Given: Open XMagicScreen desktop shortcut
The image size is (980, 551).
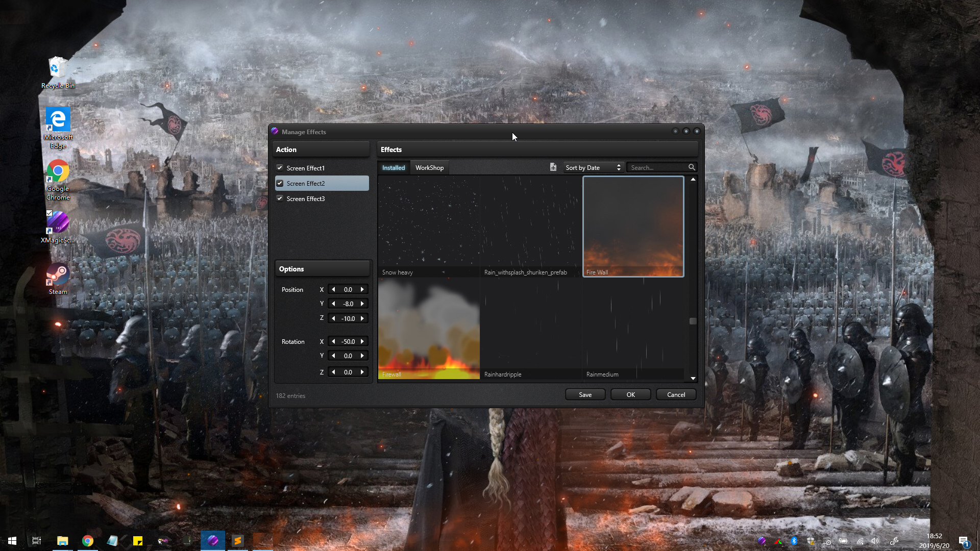Looking at the screenshot, I should 58,227.
